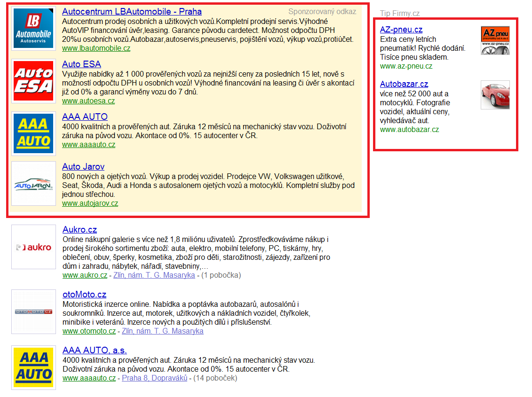Click the otoMoto.cz logo thumbnail
Screen dimensions: 532x397
click(33, 311)
